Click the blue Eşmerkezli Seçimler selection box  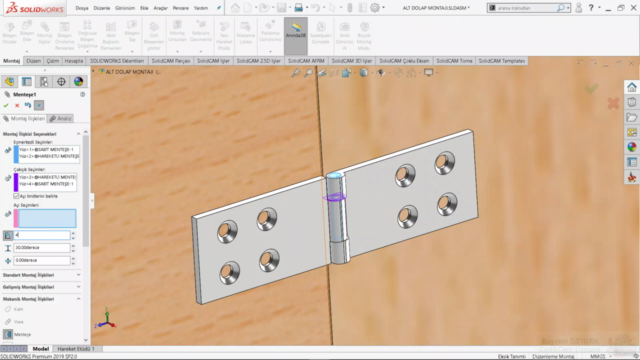click(x=47, y=154)
